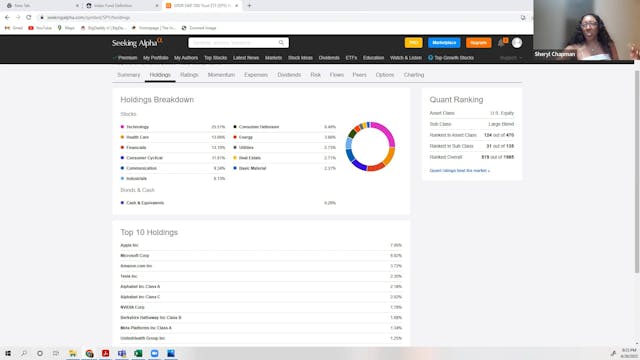Open the Top Stocks menu item
Screen dimensions: 640x360
tap(216, 58)
